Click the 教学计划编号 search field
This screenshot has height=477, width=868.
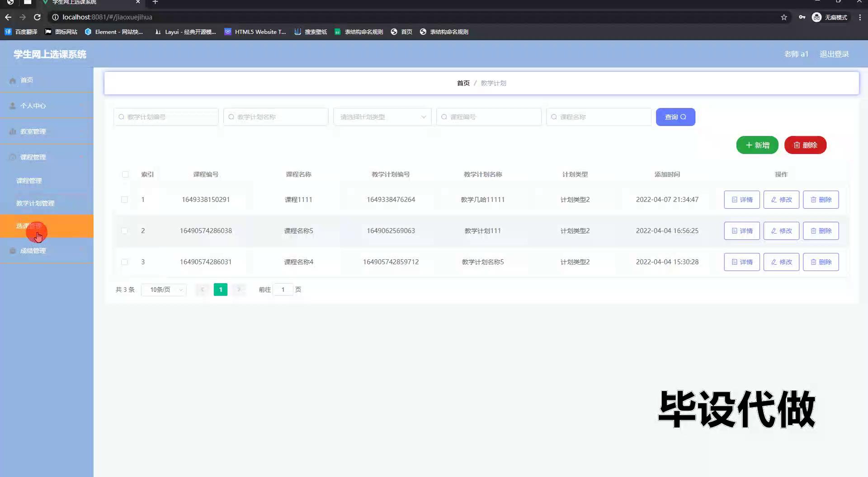[x=166, y=117]
